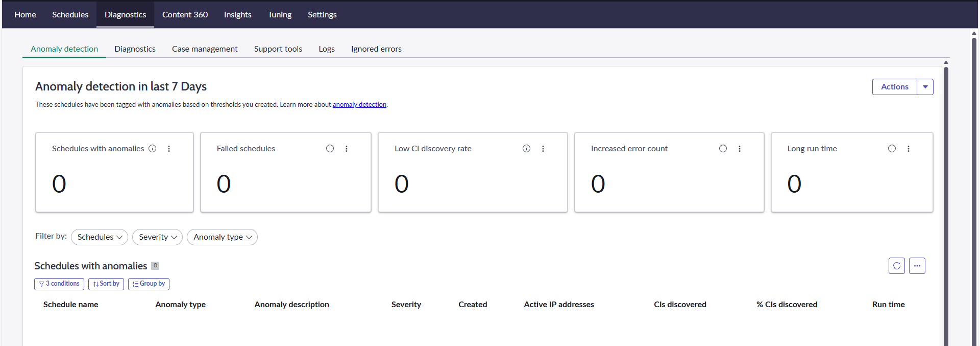Viewport: 980px width, 346px height.
Task: Refresh the Schedules with anomalies list
Action: coord(897,266)
